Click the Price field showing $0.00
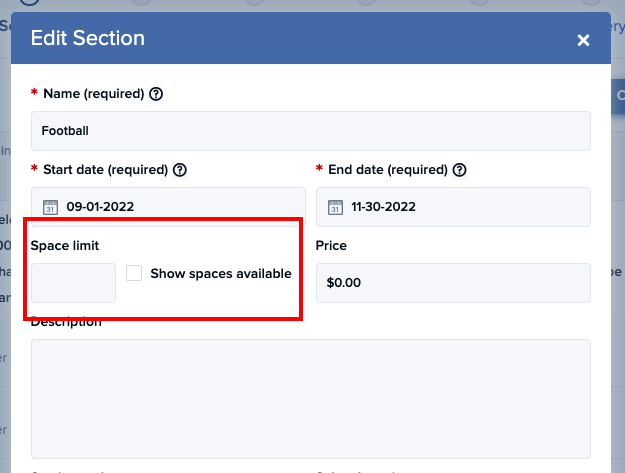 pyautogui.click(x=453, y=283)
